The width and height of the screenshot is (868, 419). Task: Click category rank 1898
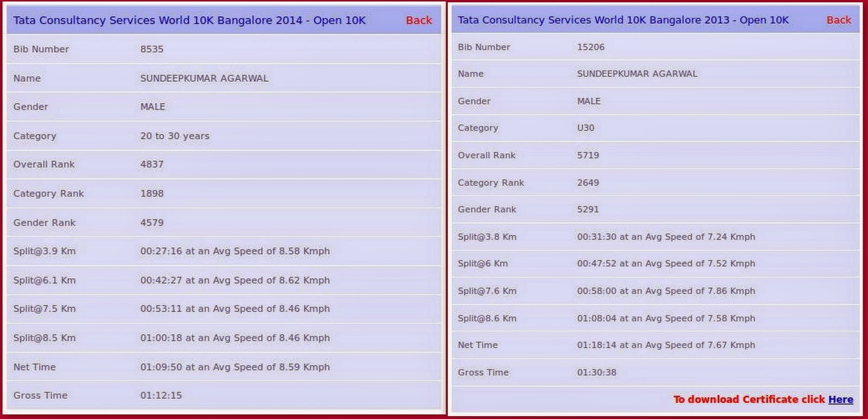click(x=152, y=194)
